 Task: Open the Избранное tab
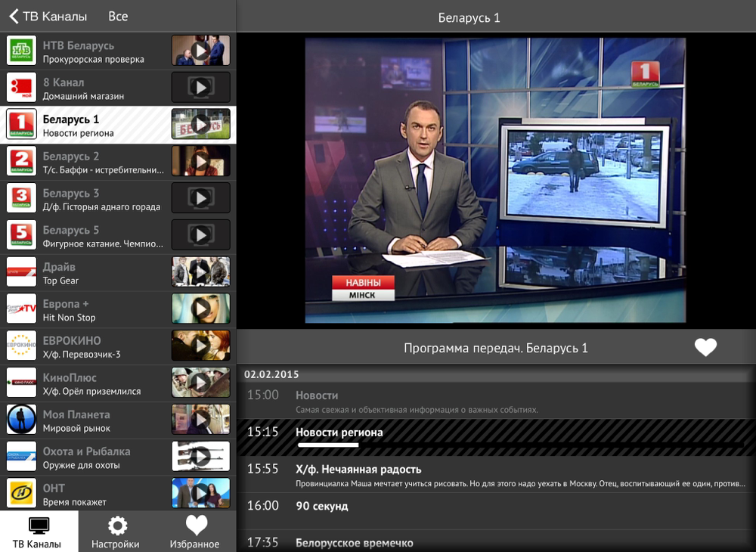click(195, 532)
